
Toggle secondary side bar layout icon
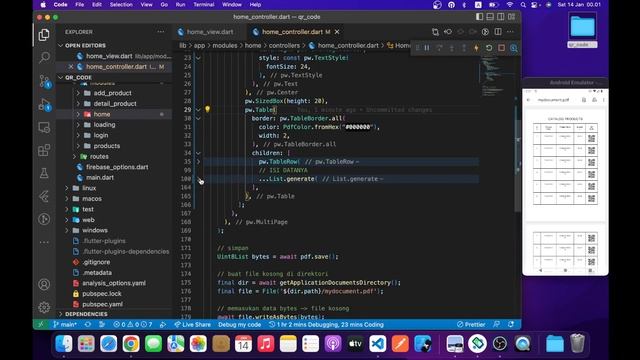coord(501,17)
